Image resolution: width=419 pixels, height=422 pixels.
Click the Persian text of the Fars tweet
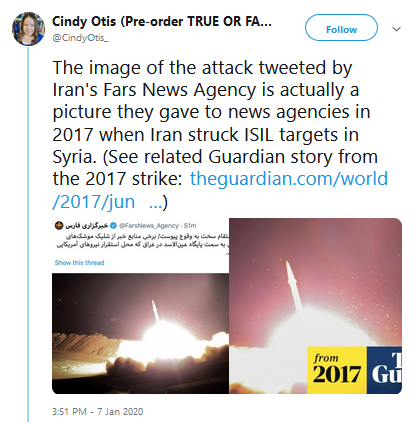pos(143,241)
